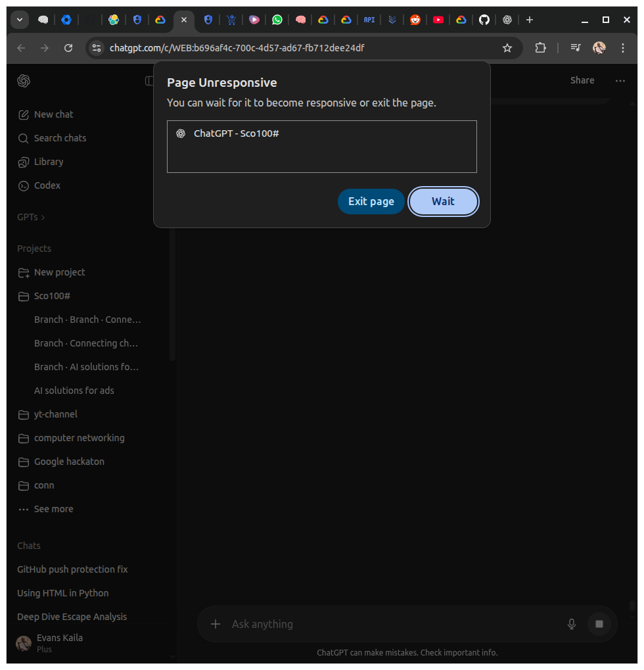
Task: Stop the response with stop button
Action: (x=599, y=624)
